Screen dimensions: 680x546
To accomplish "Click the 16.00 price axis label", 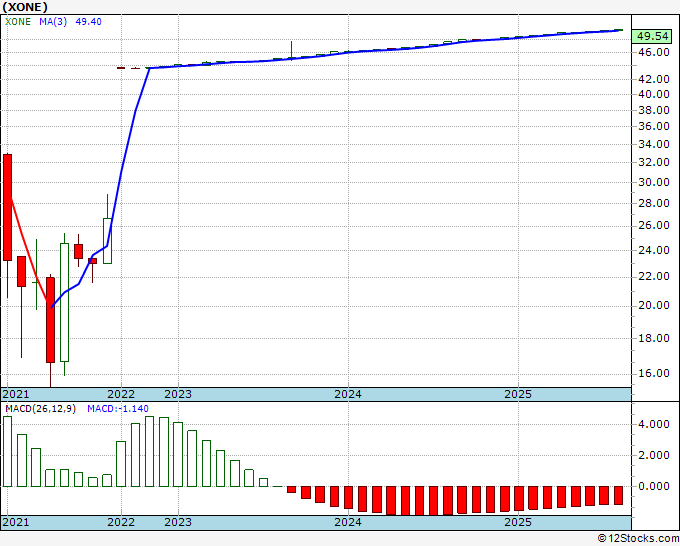I will coord(654,373).
